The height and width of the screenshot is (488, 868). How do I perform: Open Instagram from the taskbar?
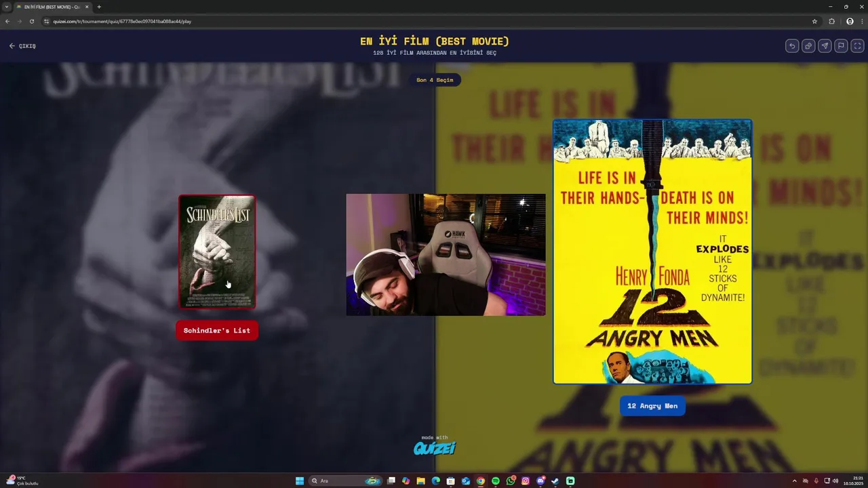[526, 481]
